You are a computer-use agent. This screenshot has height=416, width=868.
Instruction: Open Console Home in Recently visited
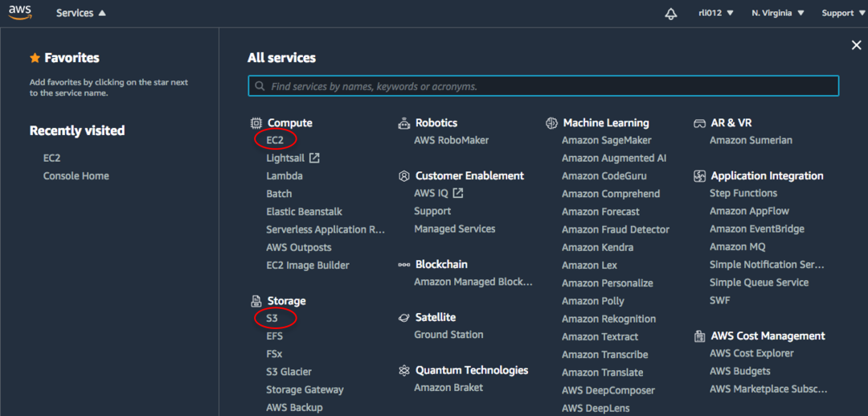tap(76, 176)
